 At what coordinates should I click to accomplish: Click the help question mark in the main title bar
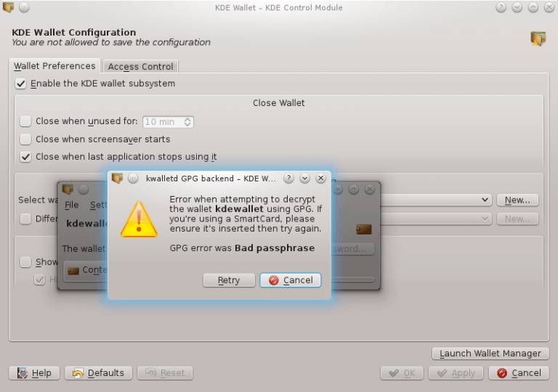coord(501,7)
